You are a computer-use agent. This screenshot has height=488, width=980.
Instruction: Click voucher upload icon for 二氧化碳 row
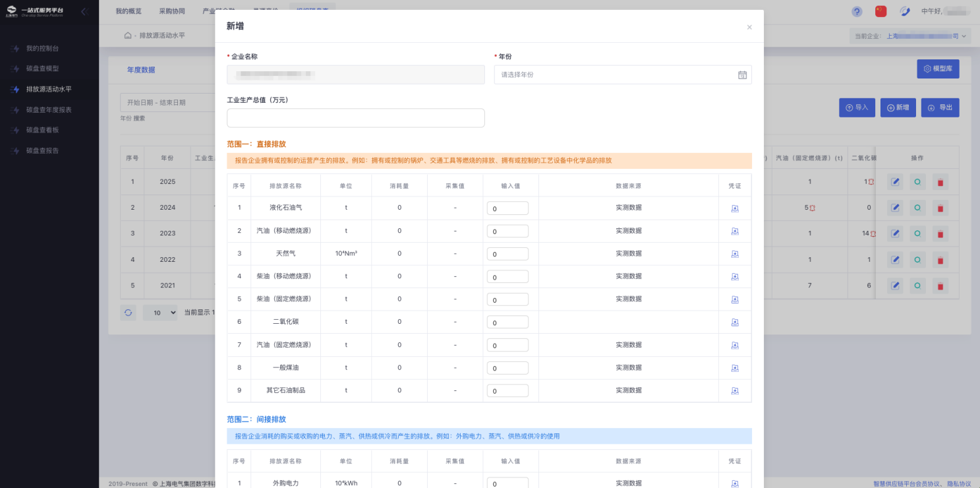(734, 322)
